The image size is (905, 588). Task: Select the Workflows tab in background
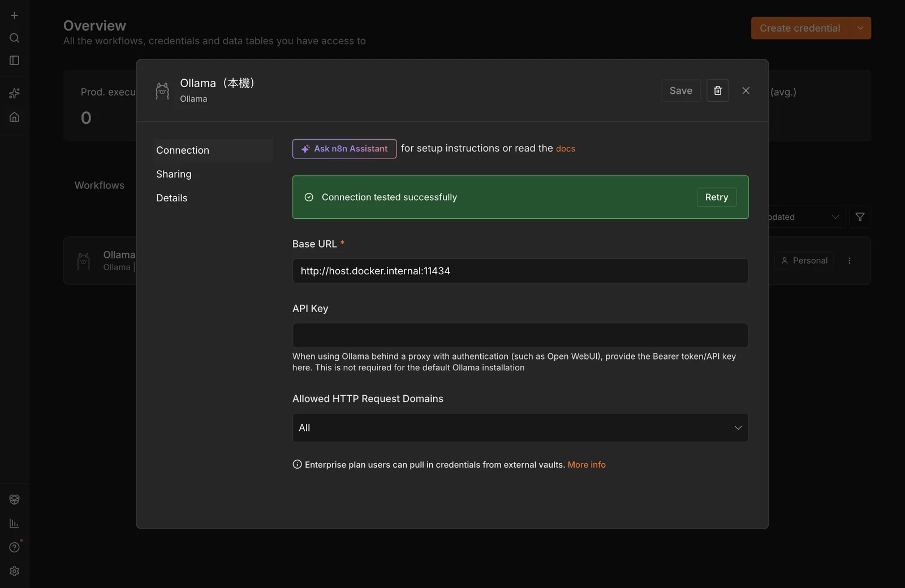[100, 185]
